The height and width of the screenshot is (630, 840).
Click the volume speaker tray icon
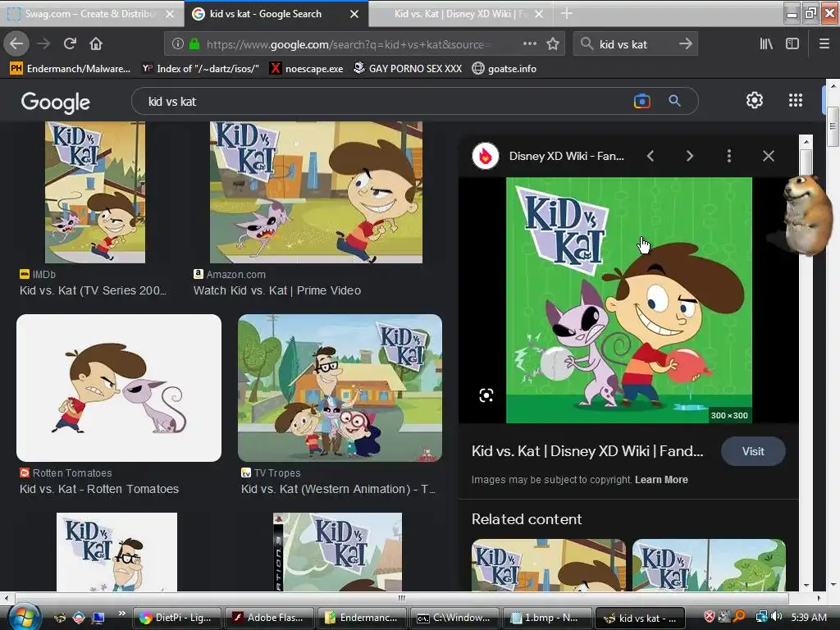pos(777,617)
